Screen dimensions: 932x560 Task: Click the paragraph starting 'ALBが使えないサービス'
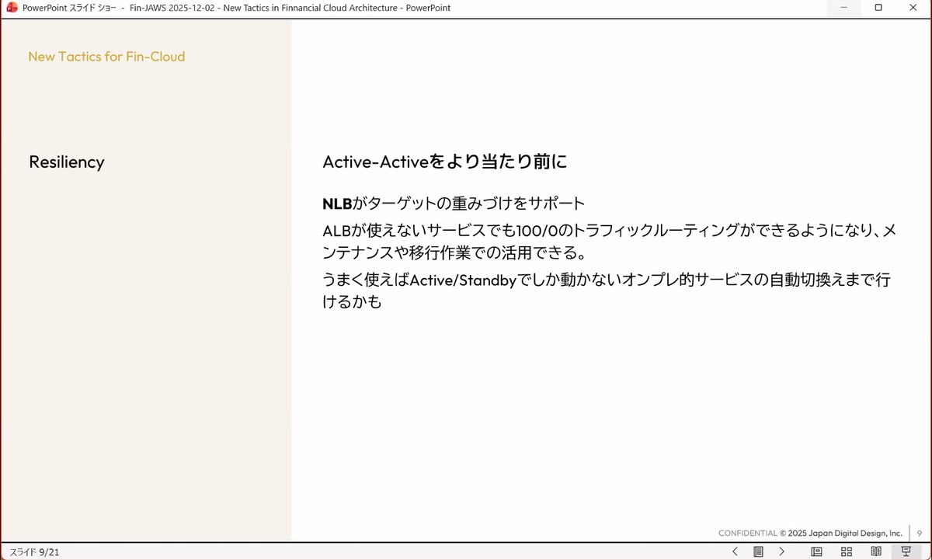pyautogui.click(x=610, y=242)
